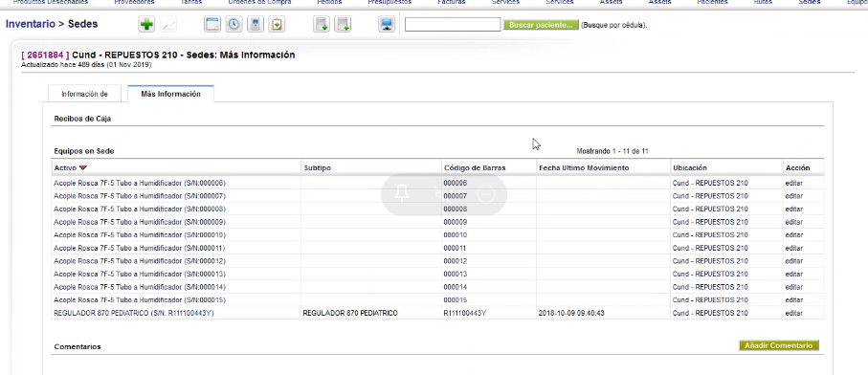
Task: Click the pin icon in the overlay
Action: point(402,194)
